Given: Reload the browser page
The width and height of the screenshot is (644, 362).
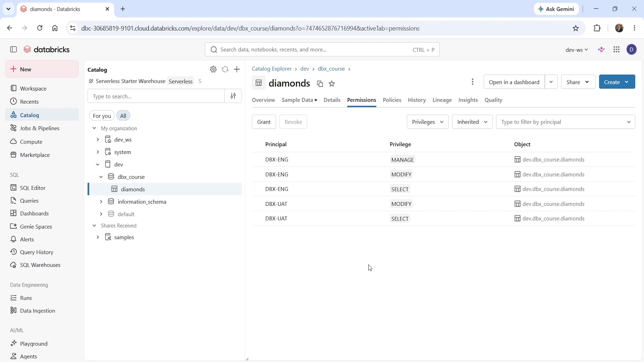Looking at the screenshot, I should (x=40, y=28).
